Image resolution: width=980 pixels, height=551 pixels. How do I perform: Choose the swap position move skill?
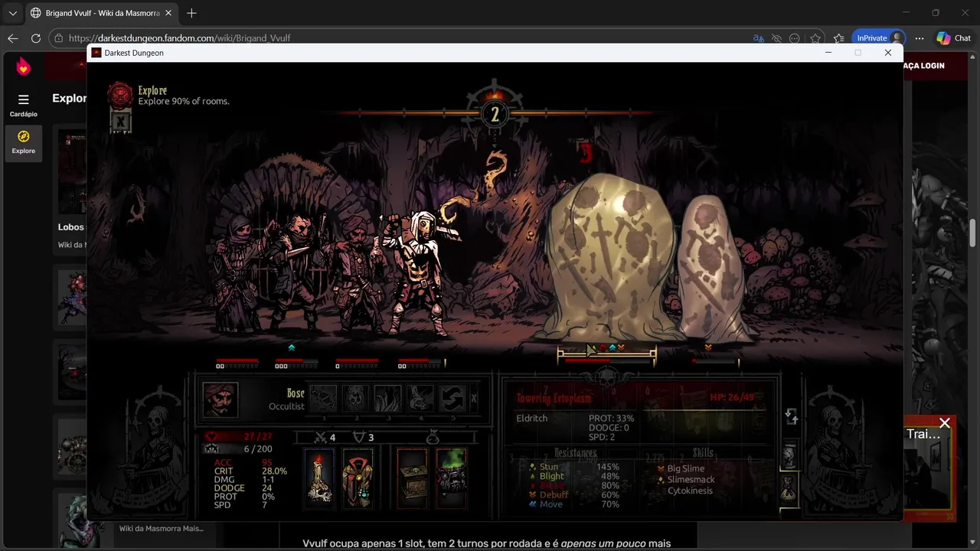coord(452,399)
